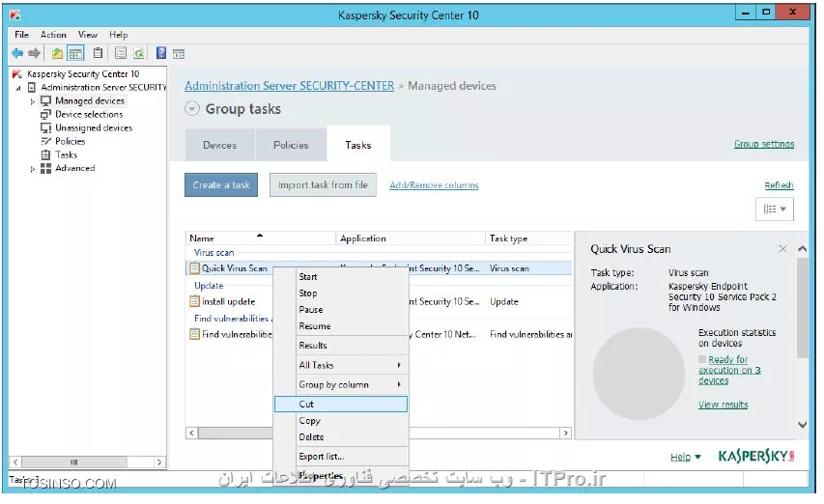The image size is (824, 504).
Task: Click the Unassigned devices icon
Action: coord(46,128)
